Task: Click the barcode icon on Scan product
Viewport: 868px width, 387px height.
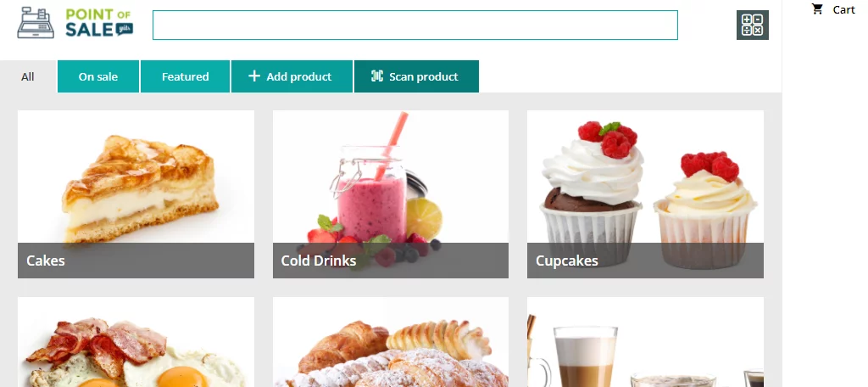Action: (377, 76)
